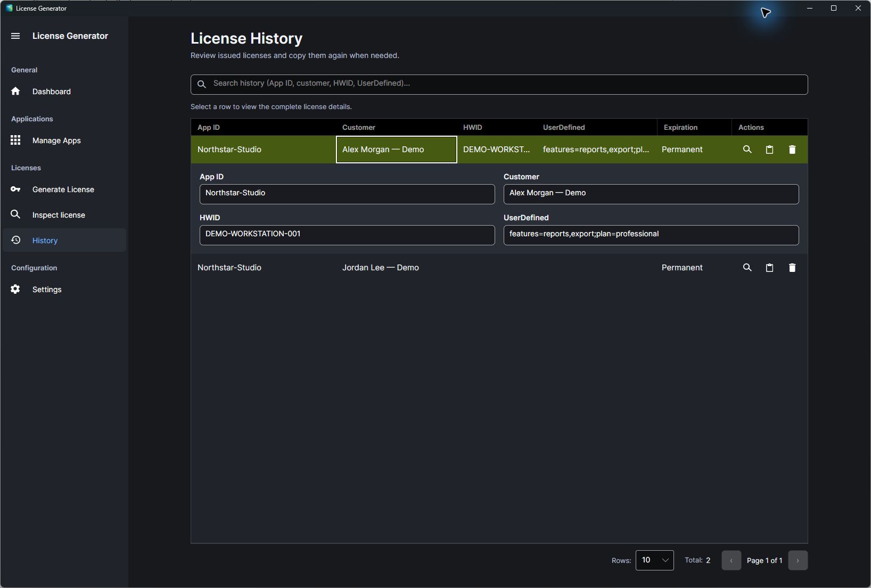Screen dimensions: 871x588
Task: Open the Inspect license page
Action: pos(64,215)
